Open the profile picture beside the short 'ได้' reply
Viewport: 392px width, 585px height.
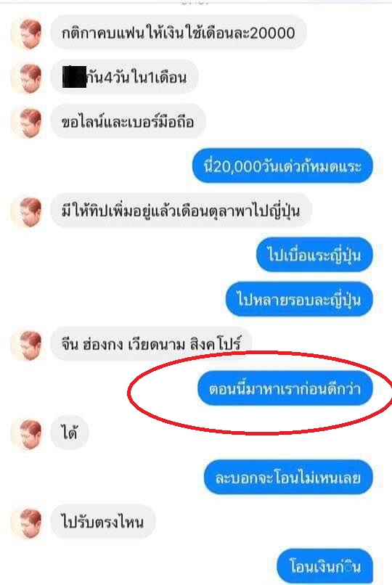(x=26, y=433)
